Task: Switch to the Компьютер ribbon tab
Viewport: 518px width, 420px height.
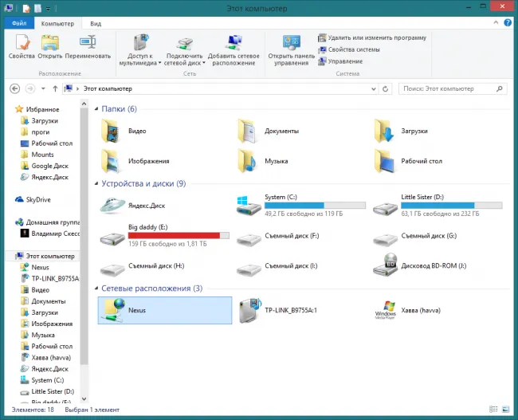Action: (57, 23)
